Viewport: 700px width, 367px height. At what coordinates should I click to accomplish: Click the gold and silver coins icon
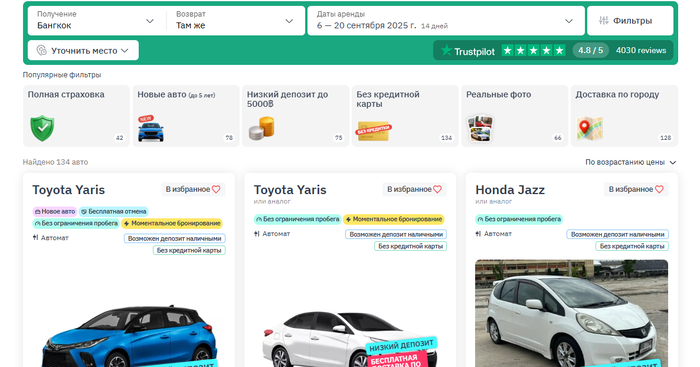coord(261,129)
